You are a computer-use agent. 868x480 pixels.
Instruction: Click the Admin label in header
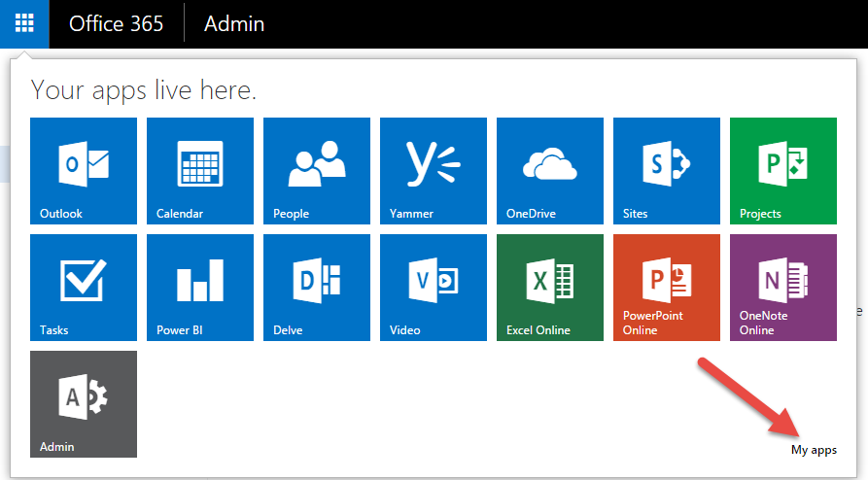[x=234, y=24]
